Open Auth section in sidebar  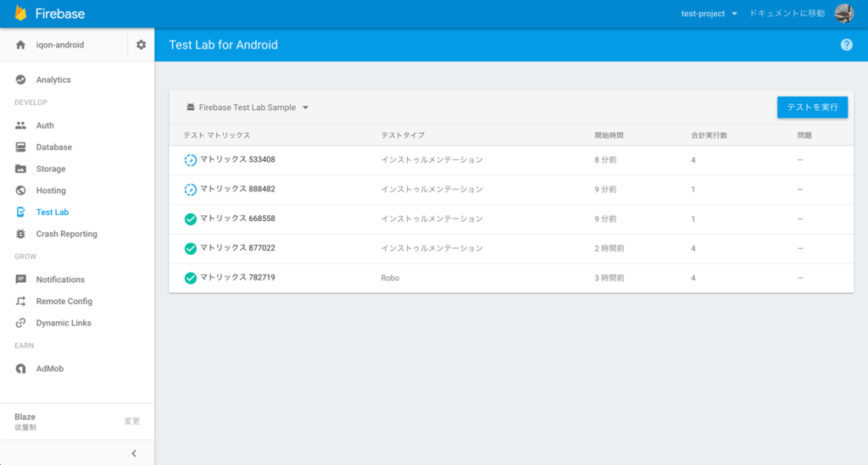45,125
